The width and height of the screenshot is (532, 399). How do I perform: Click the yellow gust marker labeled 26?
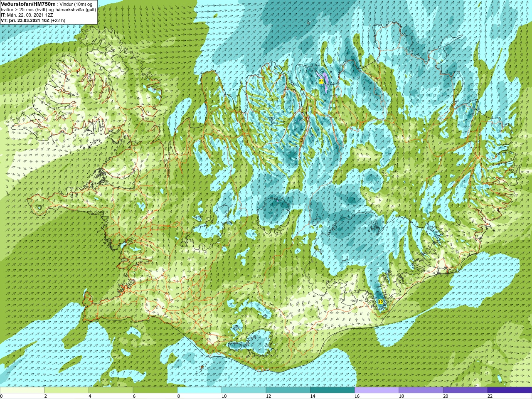pos(321,81)
